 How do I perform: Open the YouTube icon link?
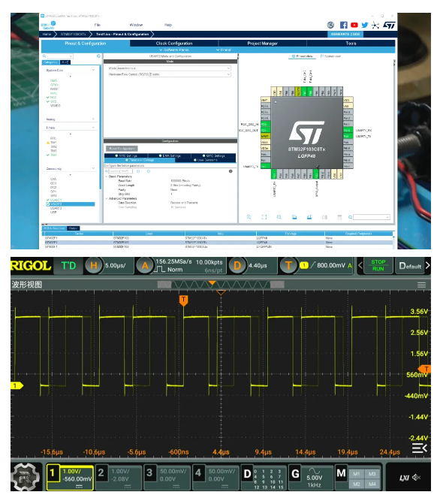tap(354, 25)
